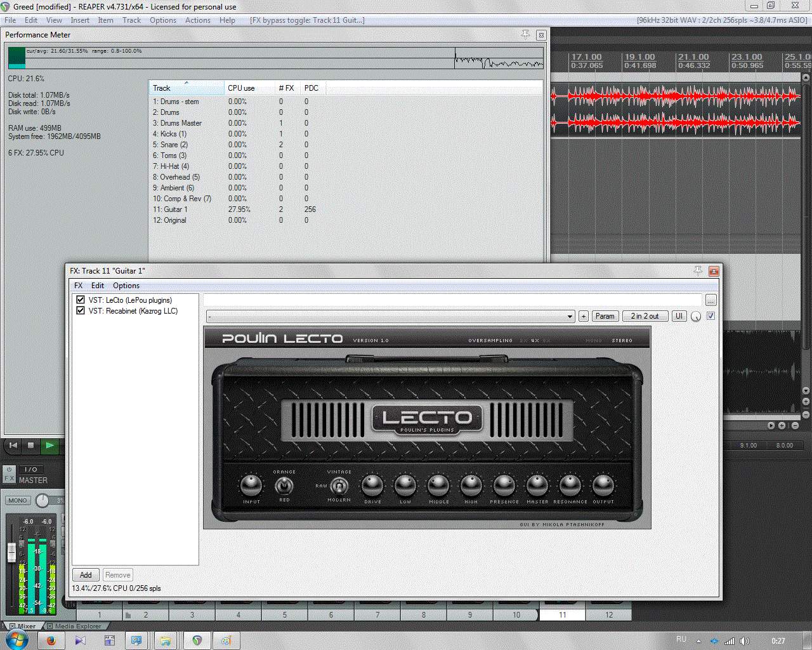Click the plugin wet/dry mix knob

696,317
